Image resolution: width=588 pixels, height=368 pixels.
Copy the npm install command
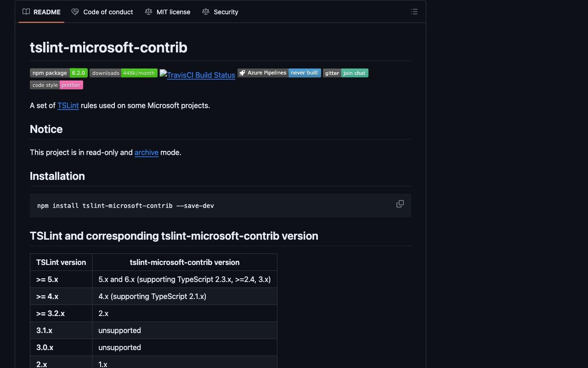400,204
